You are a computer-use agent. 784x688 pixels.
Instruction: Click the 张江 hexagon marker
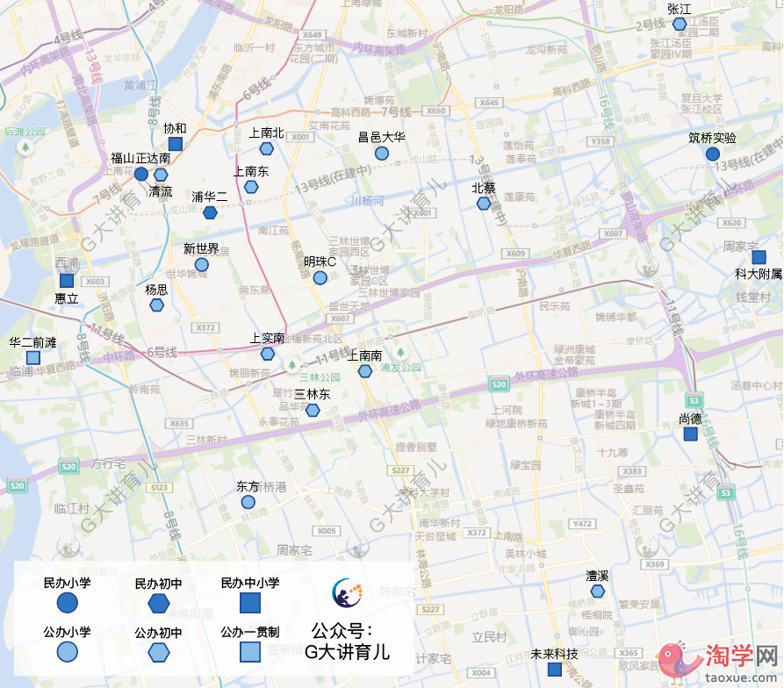coord(679,24)
